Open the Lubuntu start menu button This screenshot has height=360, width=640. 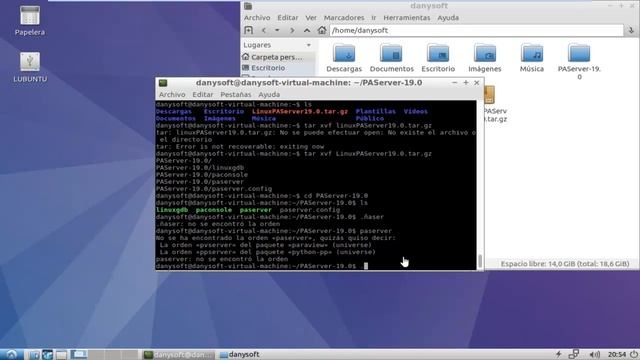tap(11, 354)
